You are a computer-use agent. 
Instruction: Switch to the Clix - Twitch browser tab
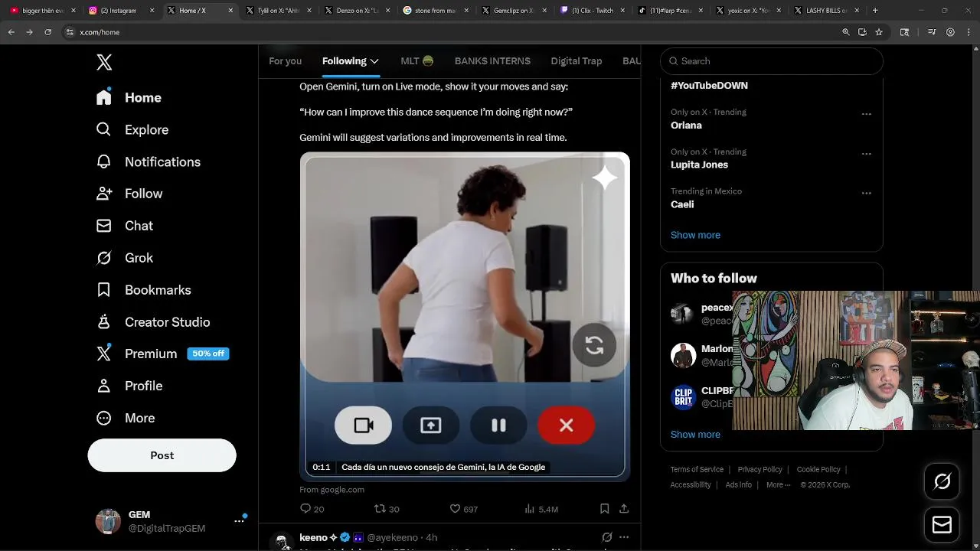click(x=593, y=11)
